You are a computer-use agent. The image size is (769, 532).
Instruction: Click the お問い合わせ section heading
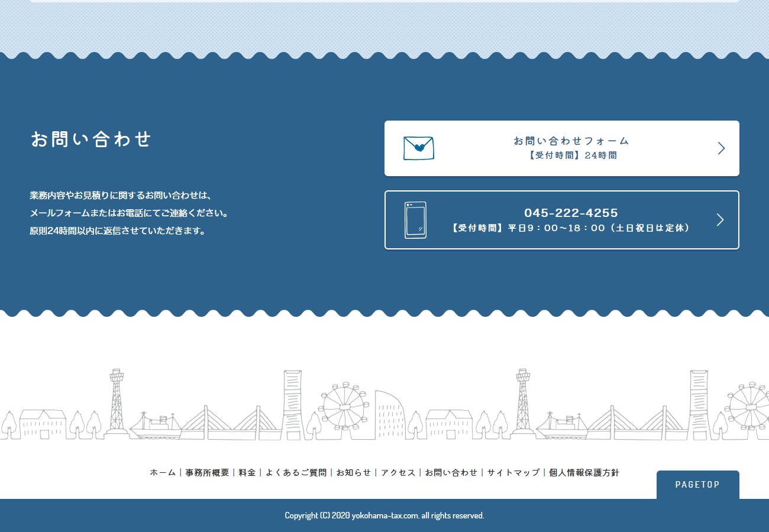click(x=91, y=140)
